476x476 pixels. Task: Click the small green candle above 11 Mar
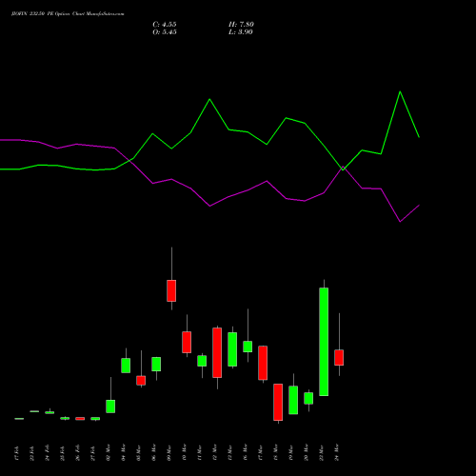coord(202,361)
